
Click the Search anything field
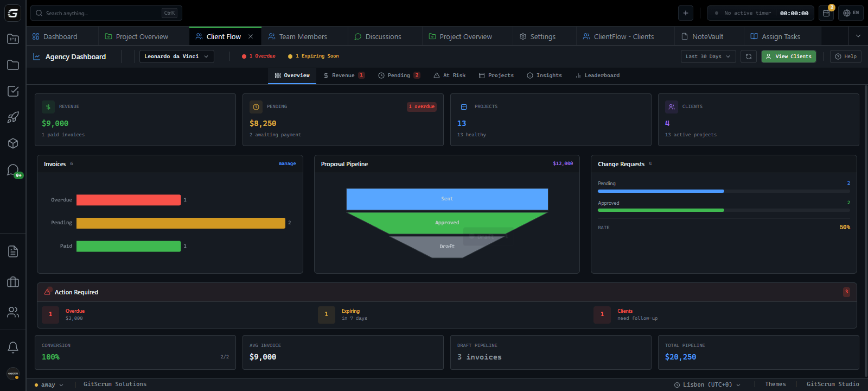[x=106, y=13]
